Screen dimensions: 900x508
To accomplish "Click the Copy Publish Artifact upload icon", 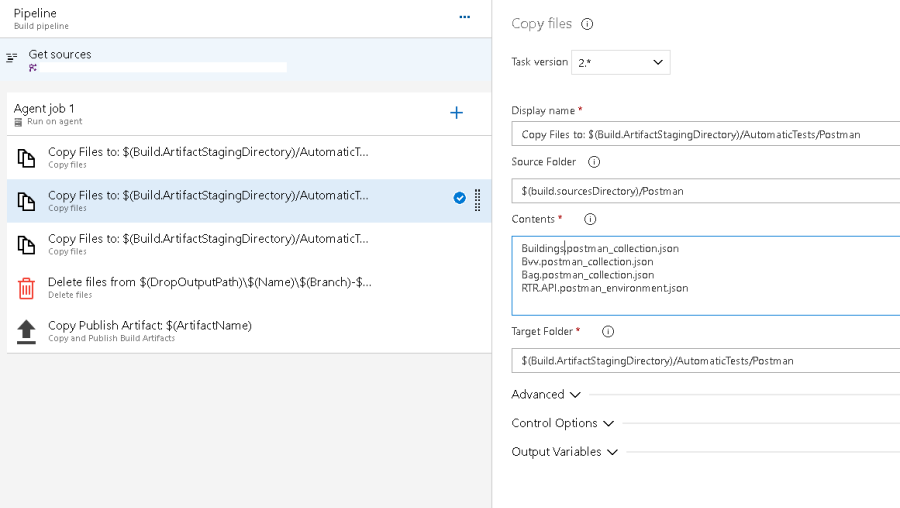I will click(x=26, y=332).
